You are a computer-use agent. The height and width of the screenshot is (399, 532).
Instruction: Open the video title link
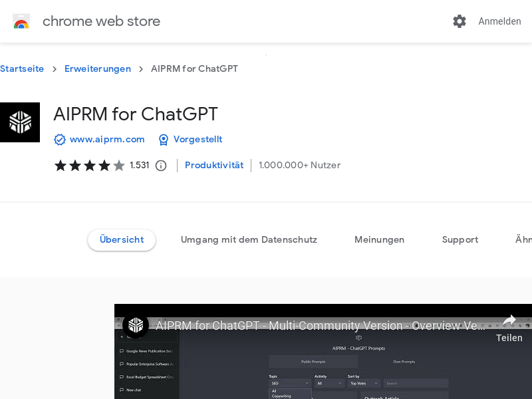pyautogui.click(x=321, y=326)
